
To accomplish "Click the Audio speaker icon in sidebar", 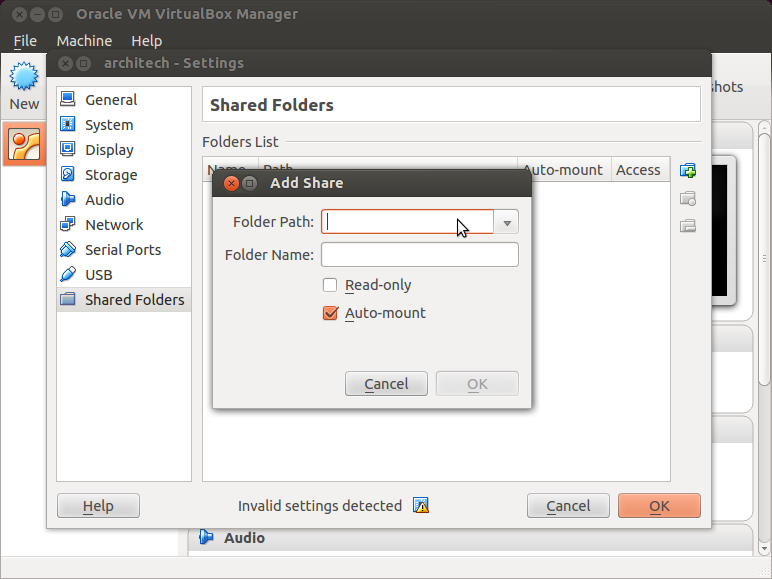I will coord(68,199).
